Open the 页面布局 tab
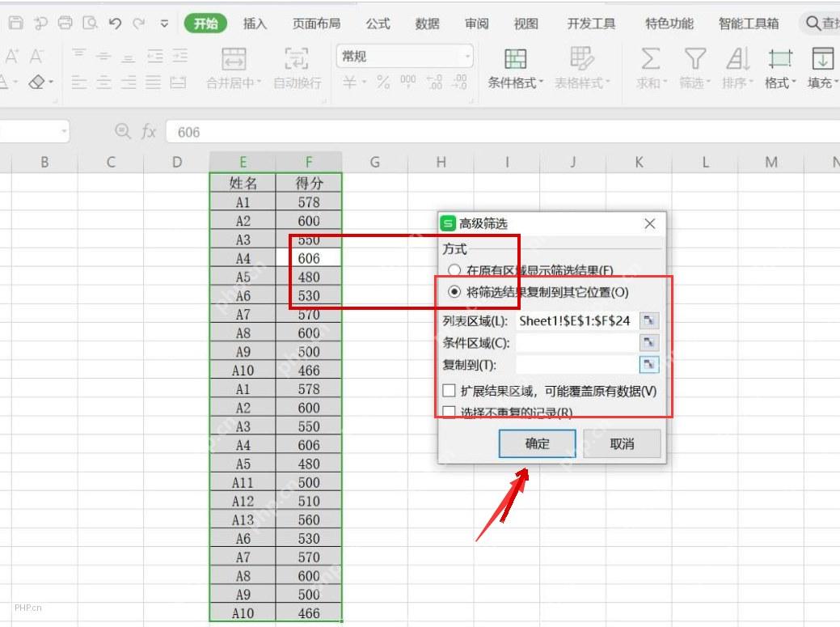This screenshot has height=627, width=840. [x=317, y=23]
